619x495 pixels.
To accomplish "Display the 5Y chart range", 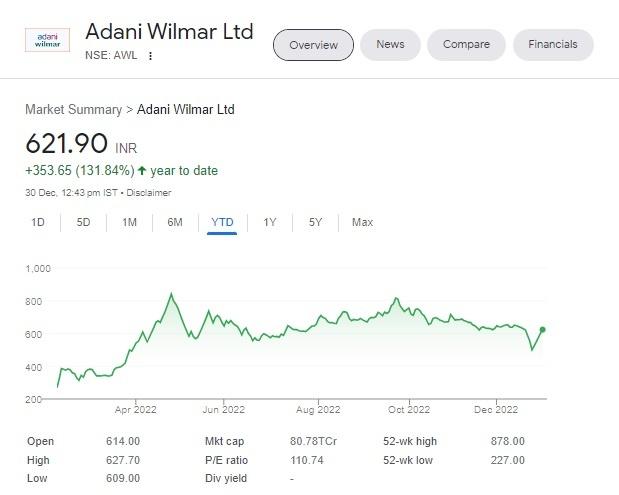I will point(315,222).
